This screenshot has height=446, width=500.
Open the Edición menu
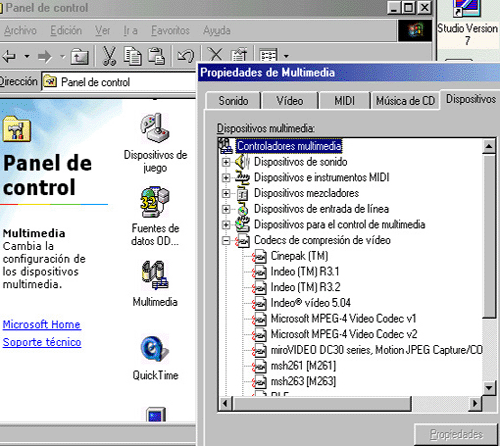66,30
